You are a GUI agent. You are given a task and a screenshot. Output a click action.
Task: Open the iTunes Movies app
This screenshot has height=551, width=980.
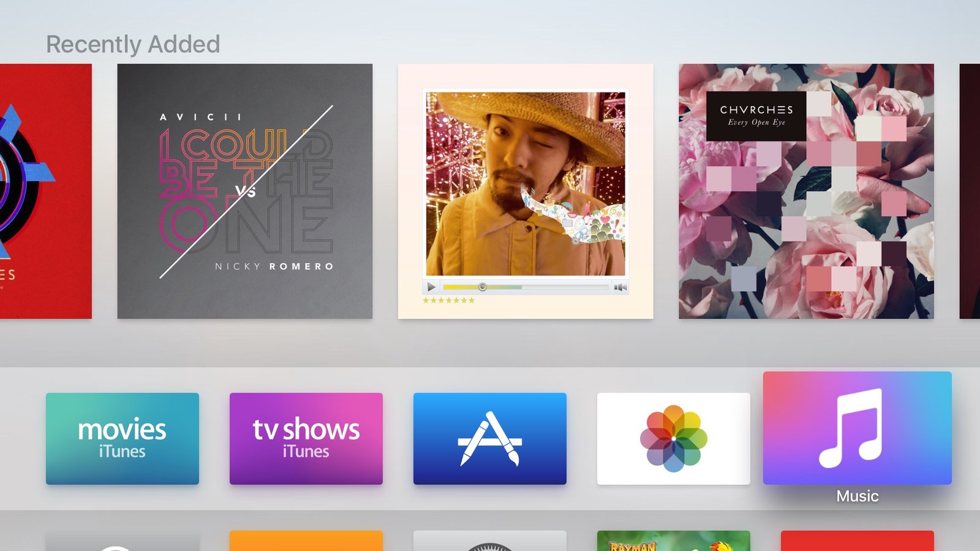(x=123, y=438)
